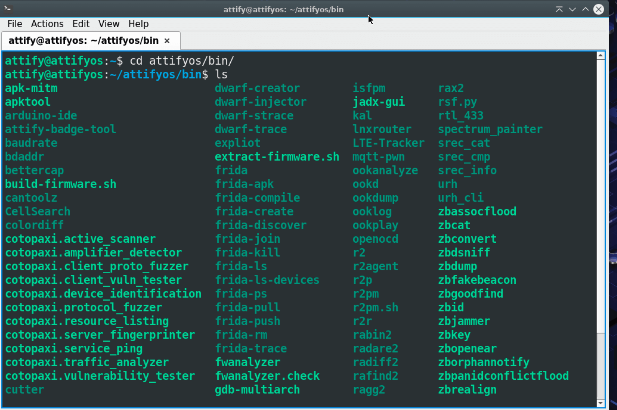The image size is (617, 410).
Task: Click the dwarf-injector entry
Action: pos(260,102)
